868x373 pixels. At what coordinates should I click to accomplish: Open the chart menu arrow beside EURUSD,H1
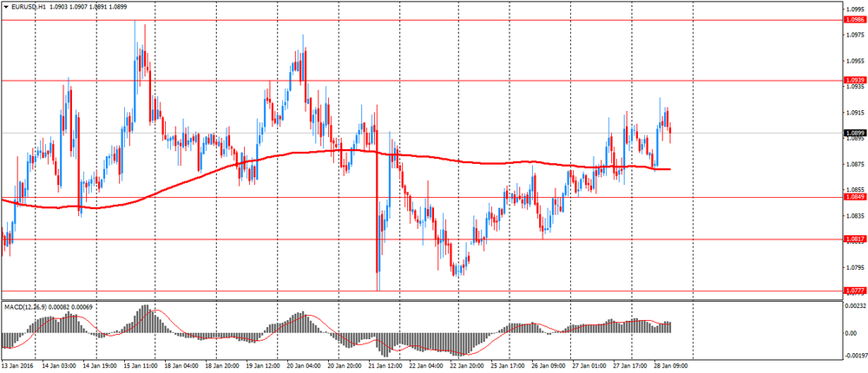5,7
